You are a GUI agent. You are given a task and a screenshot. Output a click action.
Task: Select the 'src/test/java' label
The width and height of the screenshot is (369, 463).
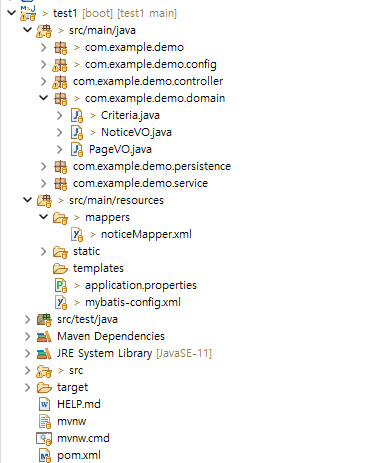click(x=87, y=320)
